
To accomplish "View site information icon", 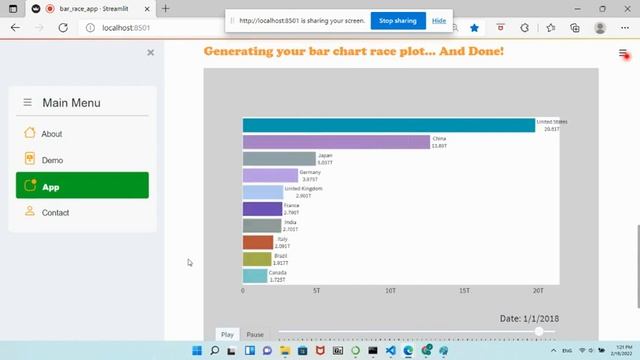I will [x=90, y=28].
